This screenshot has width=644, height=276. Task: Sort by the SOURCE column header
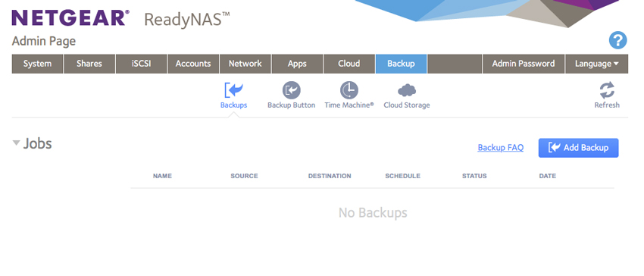click(x=244, y=176)
